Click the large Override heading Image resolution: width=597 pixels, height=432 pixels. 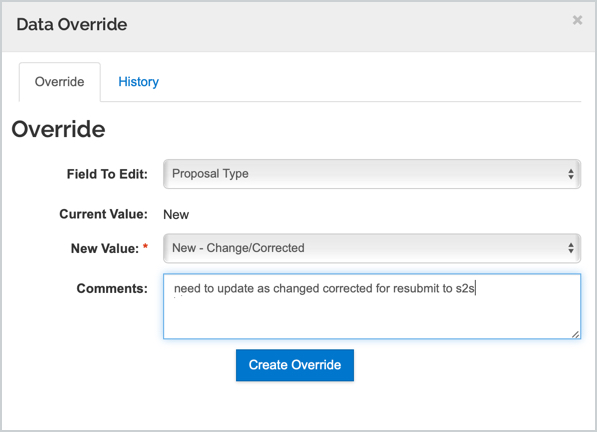pos(58,129)
